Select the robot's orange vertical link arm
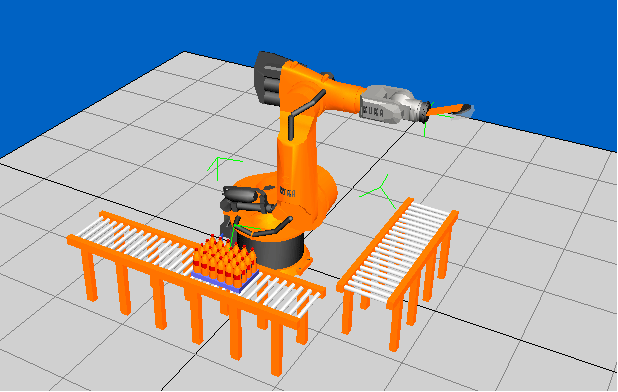This screenshot has width=618, height=392. (296, 150)
